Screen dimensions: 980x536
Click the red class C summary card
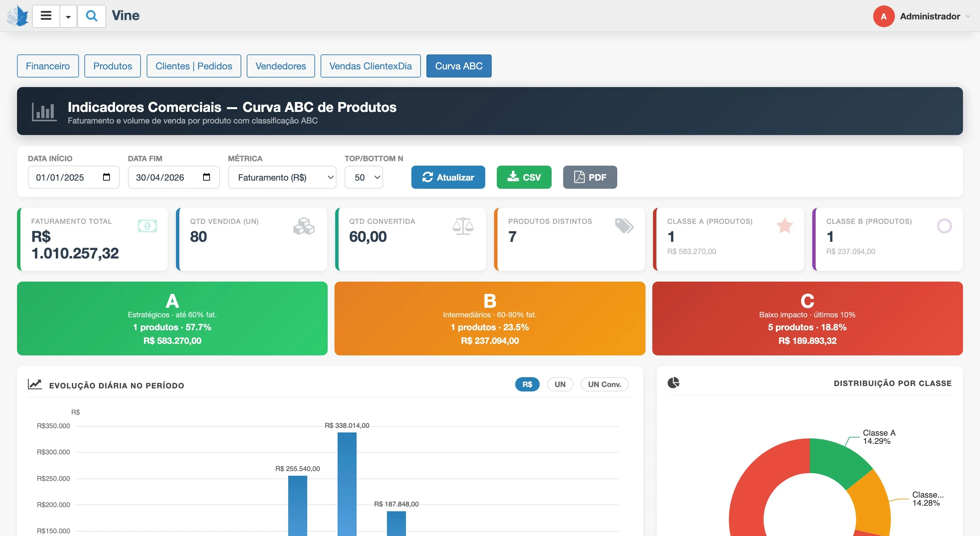tap(807, 319)
